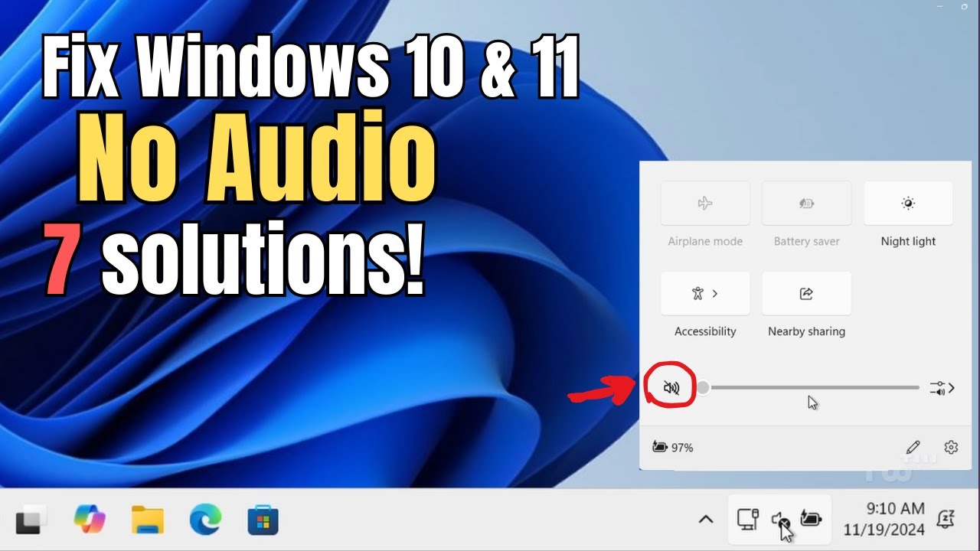Click the battery icon in the system tray
980x551 pixels.
pyautogui.click(x=811, y=519)
